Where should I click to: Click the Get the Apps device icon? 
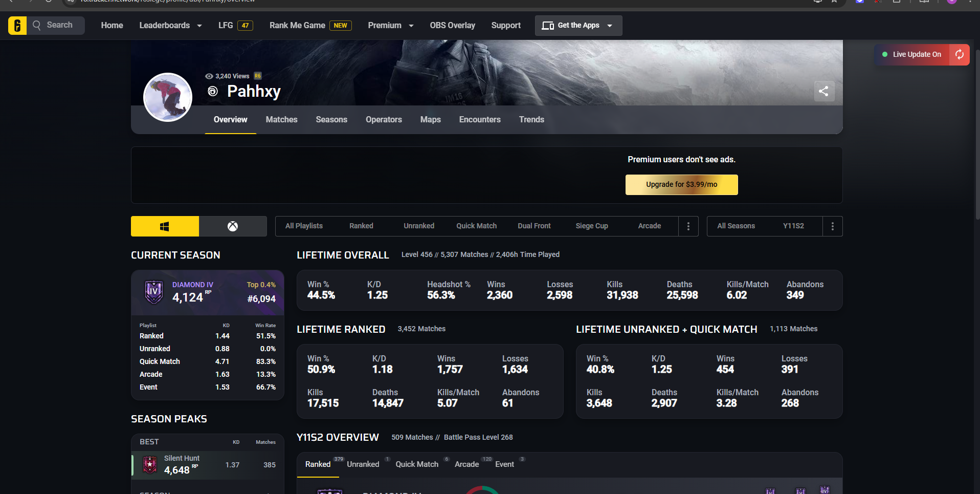(548, 26)
